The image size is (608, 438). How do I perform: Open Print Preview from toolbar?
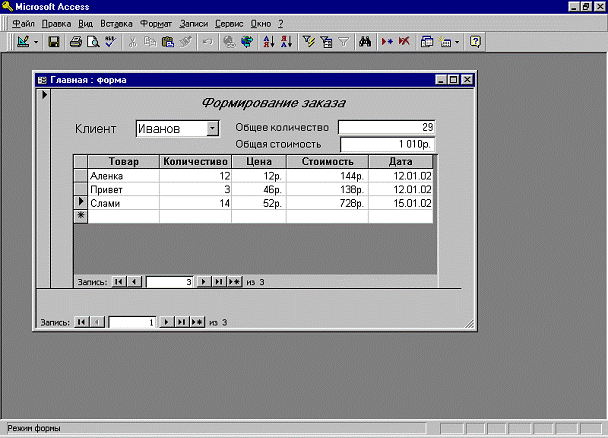point(91,42)
